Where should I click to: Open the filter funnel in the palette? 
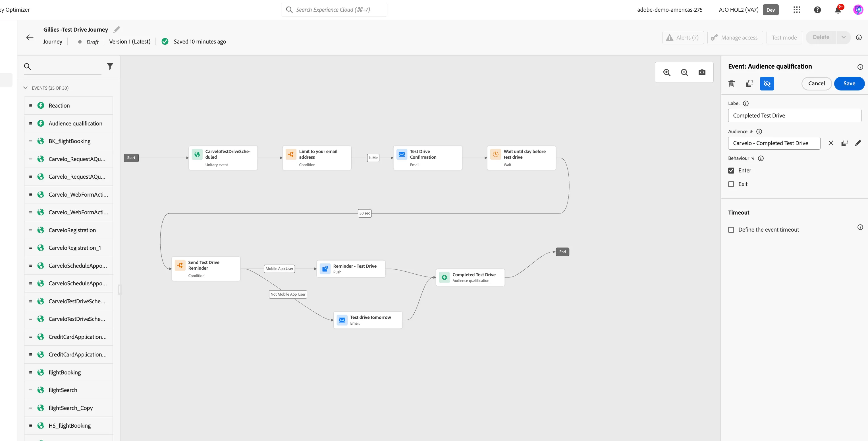[110, 67]
